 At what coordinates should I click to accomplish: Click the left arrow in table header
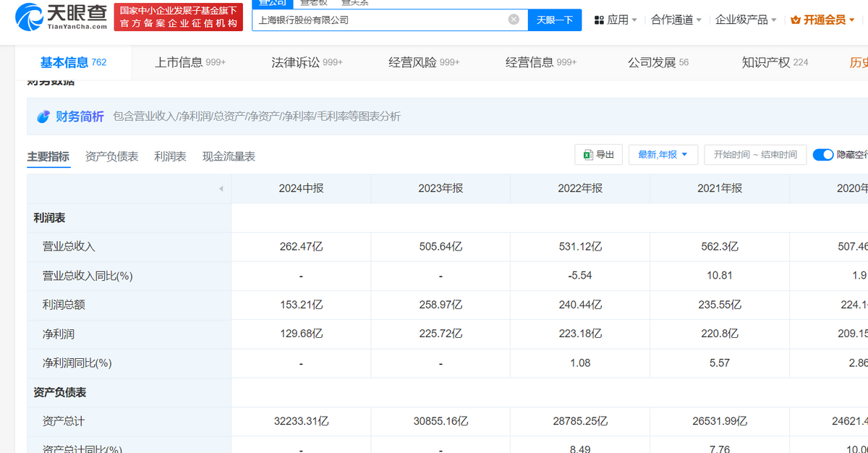(x=221, y=189)
